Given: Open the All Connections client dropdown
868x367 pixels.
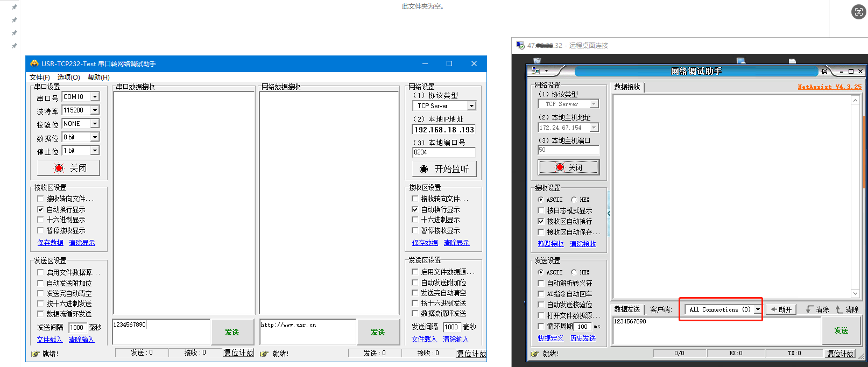Looking at the screenshot, I should coord(757,309).
